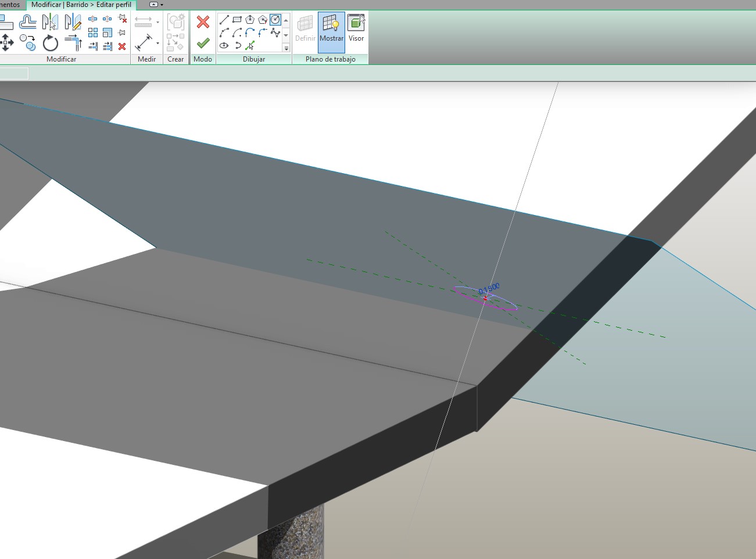Select the Spline draw tool
The height and width of the screenshot is (559, 756).
coord(275,33)
